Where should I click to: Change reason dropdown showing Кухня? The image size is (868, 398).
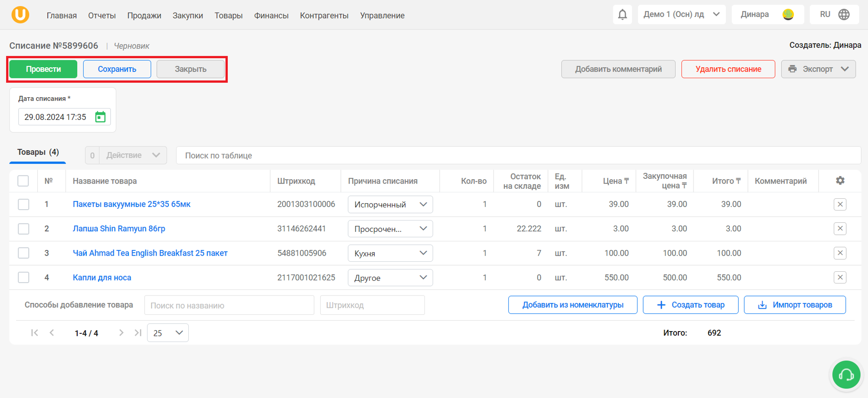click(390, 253)
